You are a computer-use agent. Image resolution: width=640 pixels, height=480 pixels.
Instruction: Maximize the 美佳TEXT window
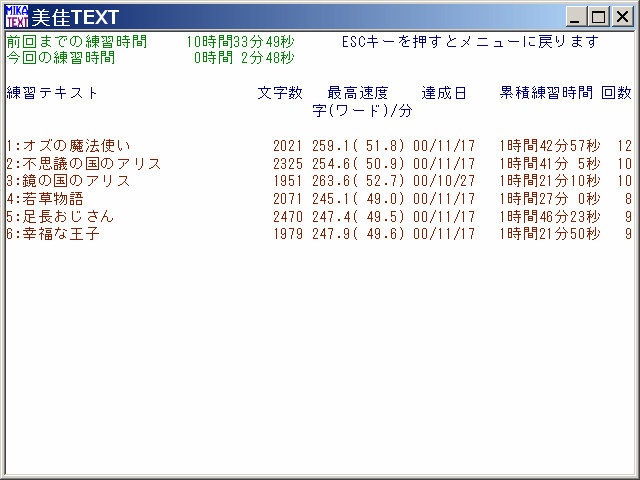point(599,17)
